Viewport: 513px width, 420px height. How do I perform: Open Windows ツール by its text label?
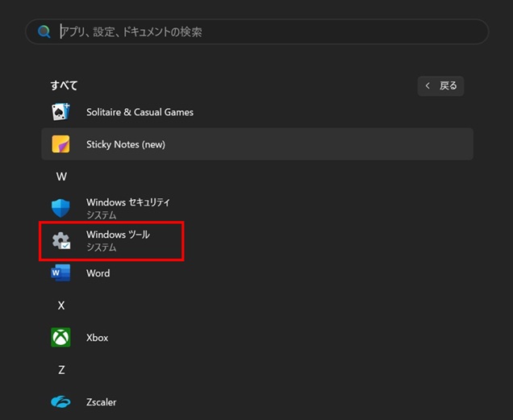click(118, 235)
